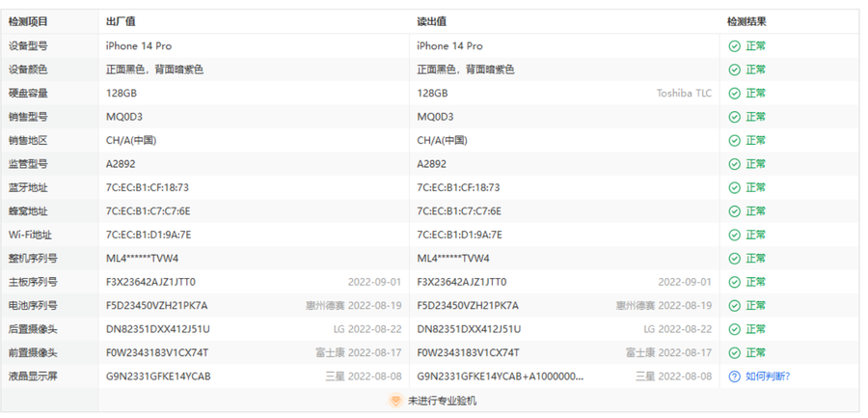Click factory value MQ0D3

(x=124, y=117)
